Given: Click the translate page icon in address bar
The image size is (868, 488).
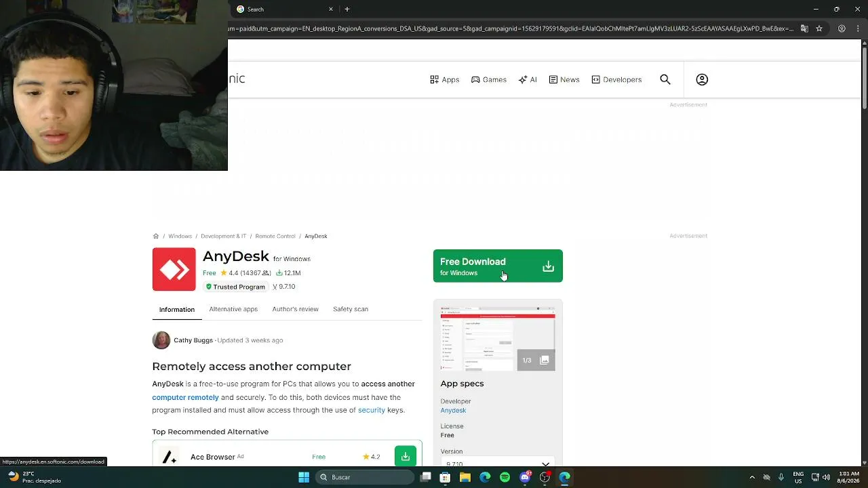Looking at the screenshot, I should 804,28.
